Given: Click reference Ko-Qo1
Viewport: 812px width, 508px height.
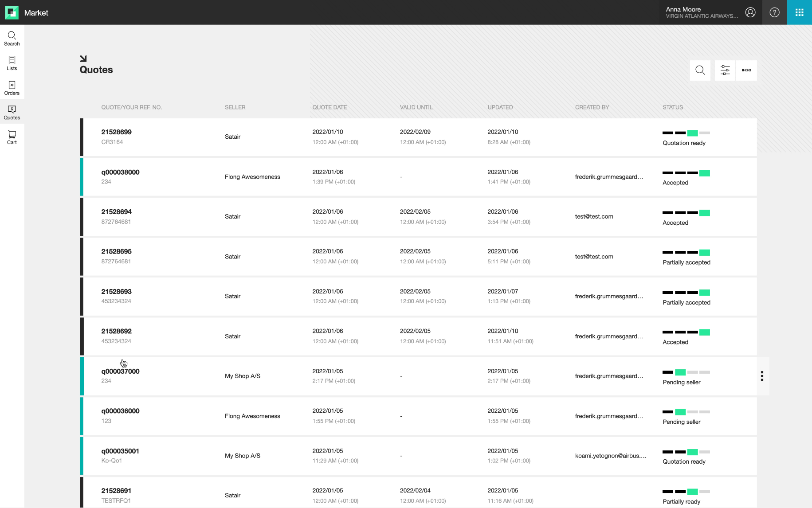Looking at the screenshot, I should point(111,461).
